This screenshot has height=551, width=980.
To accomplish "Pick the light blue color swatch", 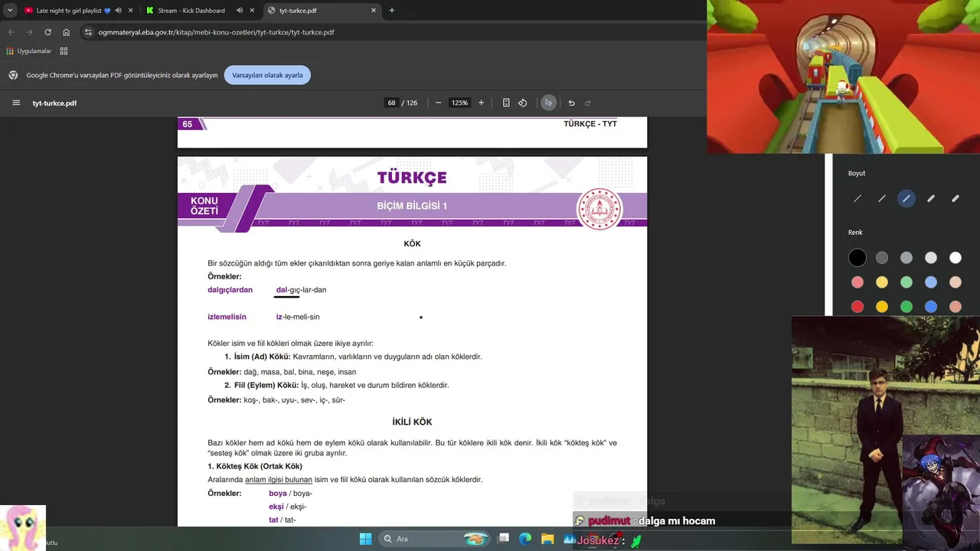I will coord(931,282).
